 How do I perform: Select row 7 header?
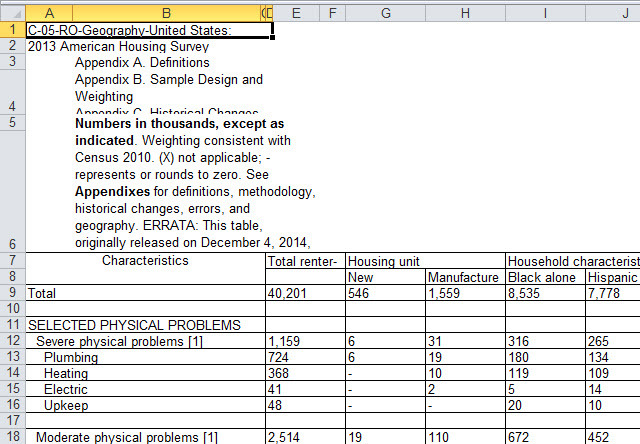tap(13, 260)
